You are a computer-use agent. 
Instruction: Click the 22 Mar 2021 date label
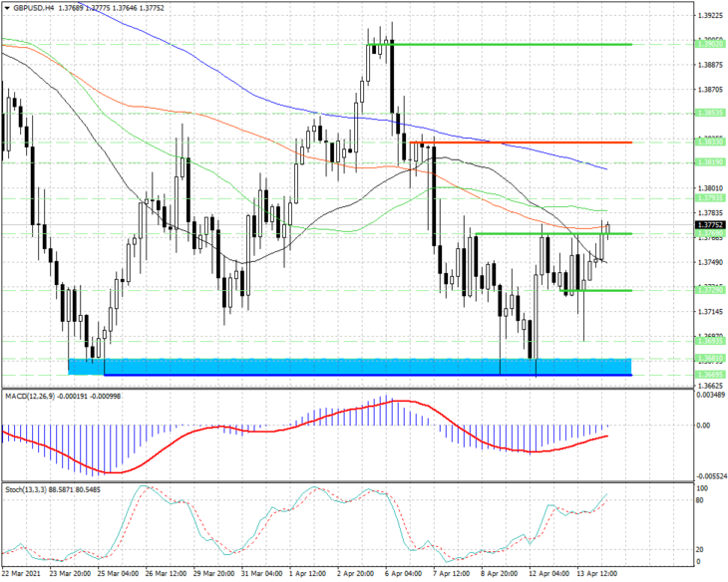click(22, 574)
